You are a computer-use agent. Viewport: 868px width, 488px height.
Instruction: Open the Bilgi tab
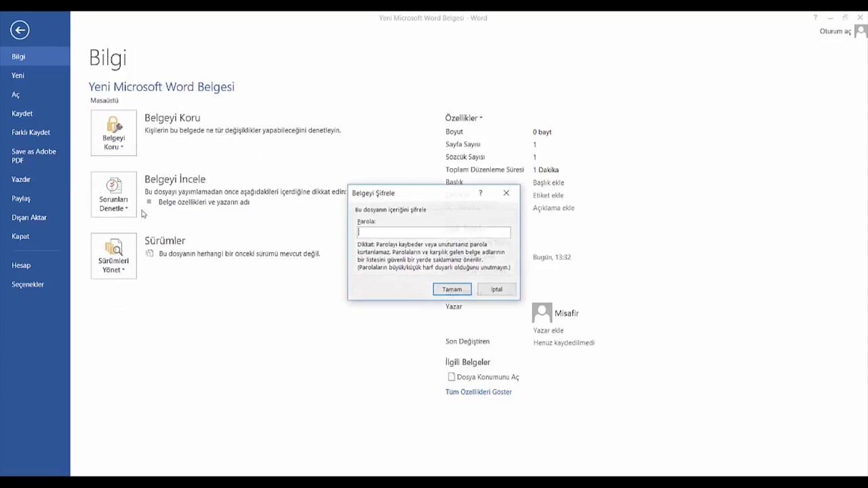35,56
